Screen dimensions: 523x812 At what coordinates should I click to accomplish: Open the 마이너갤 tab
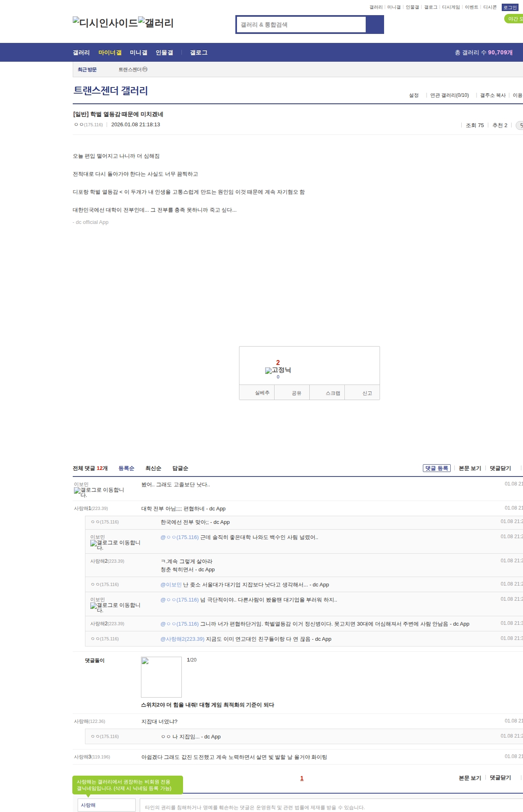pos(110,52)
